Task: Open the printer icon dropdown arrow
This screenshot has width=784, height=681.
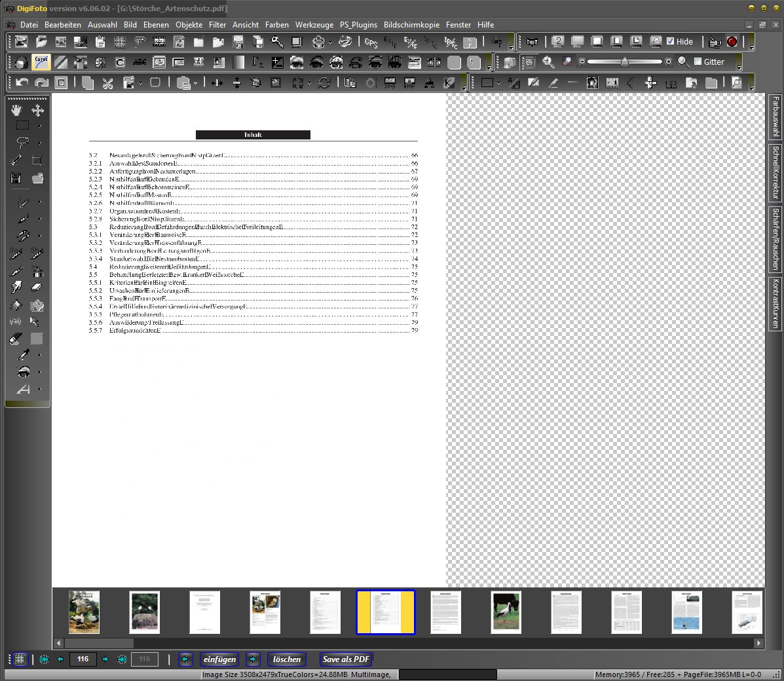Action: pyautogui.click(x=330, y=43)
